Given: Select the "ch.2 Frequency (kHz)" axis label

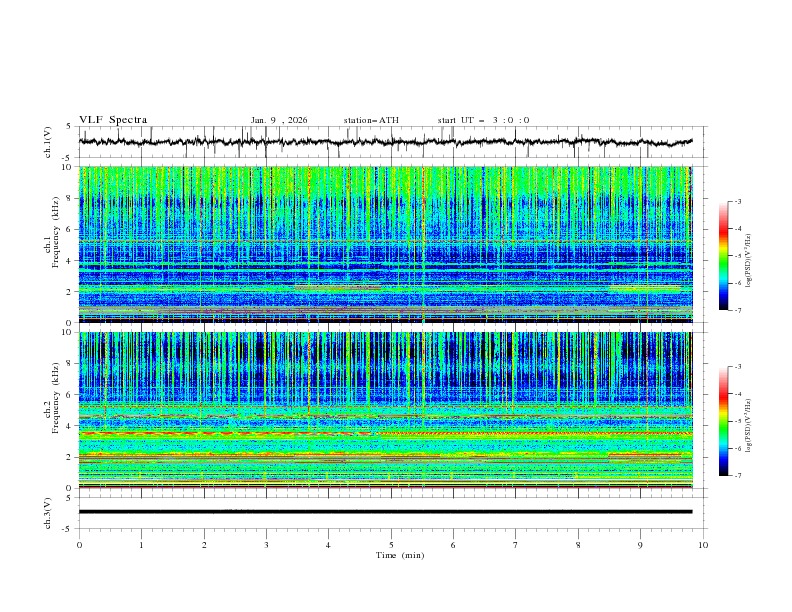Looking at the screenshot, I should click(x=52, y=398).
